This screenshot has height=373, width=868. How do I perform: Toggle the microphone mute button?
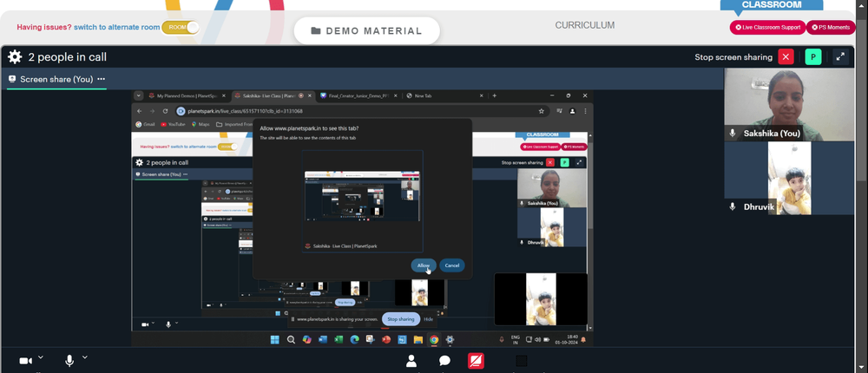tap(69, 361)
